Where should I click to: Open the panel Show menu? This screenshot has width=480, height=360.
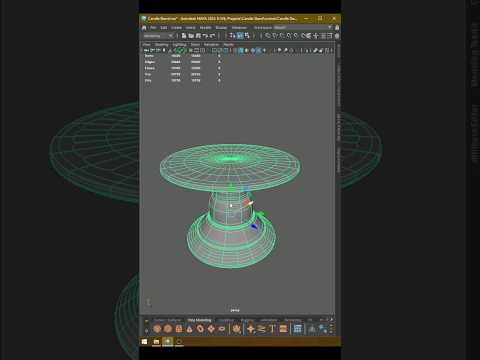tap(195, 44)
